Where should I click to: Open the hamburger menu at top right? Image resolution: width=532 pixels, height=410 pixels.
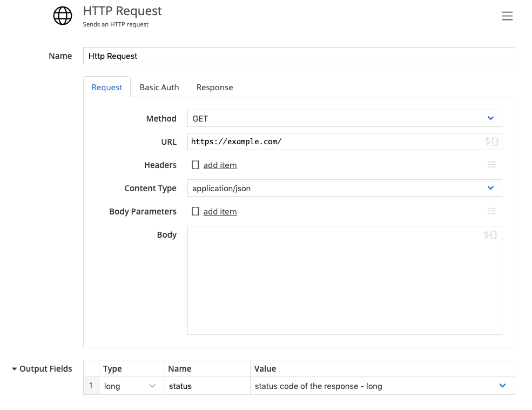507,16
